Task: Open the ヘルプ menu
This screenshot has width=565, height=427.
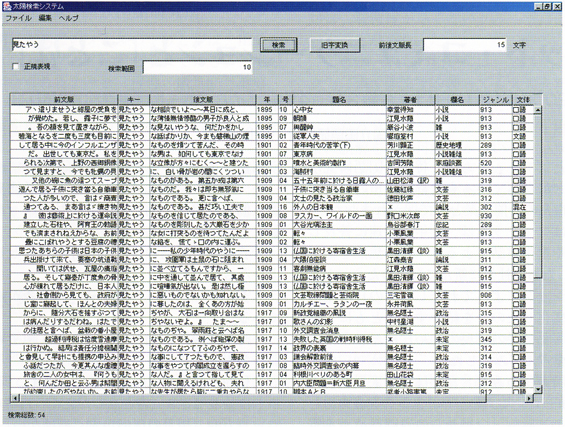Action: click(x=69, y=18)
